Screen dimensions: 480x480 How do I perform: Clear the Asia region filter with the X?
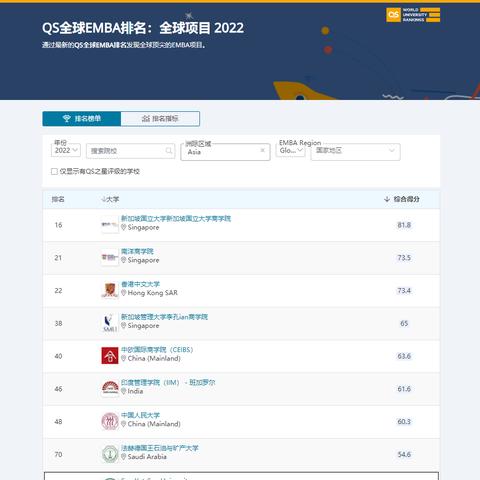[x=263, y=150]
